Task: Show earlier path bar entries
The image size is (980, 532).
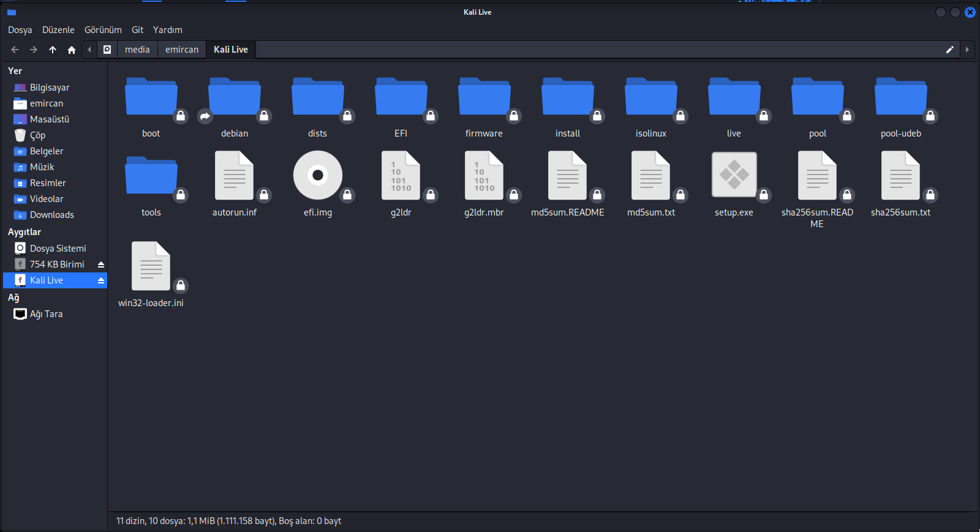Action: click(89, 50)
